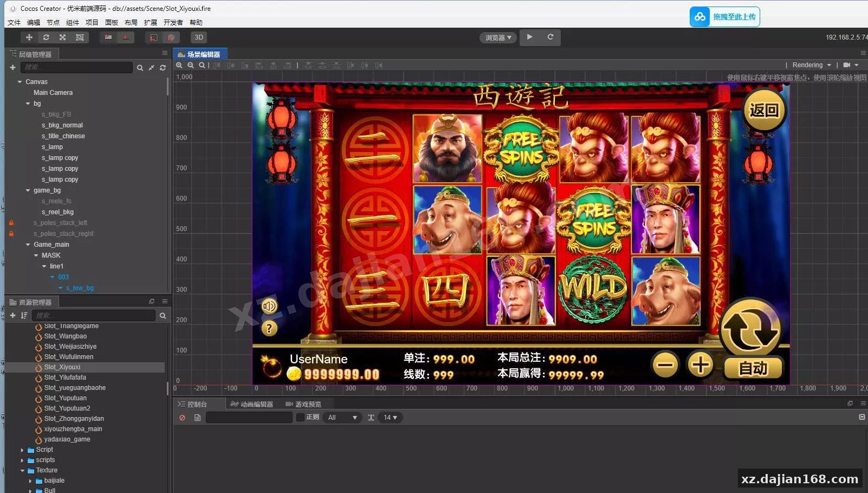Image resolution: width=868 pixels, height=493 pixels.
Task: Select the move transform tool
Action: click(x=29, y=37)
